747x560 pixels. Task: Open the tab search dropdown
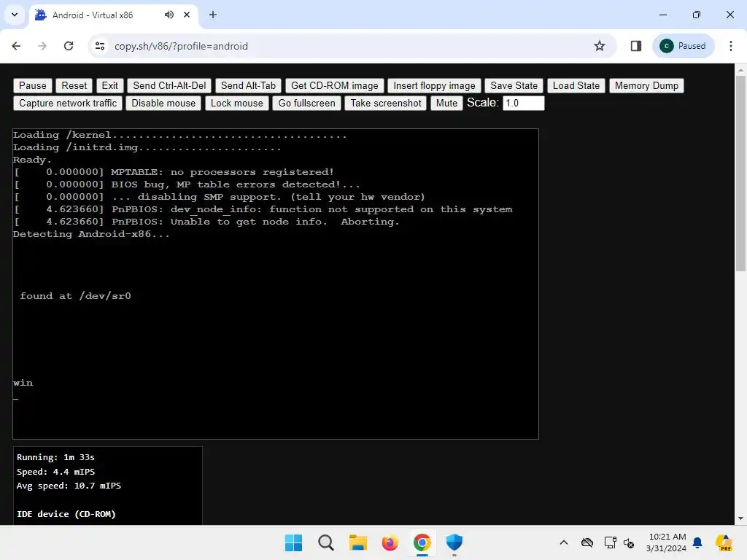[x=15, y=15]
